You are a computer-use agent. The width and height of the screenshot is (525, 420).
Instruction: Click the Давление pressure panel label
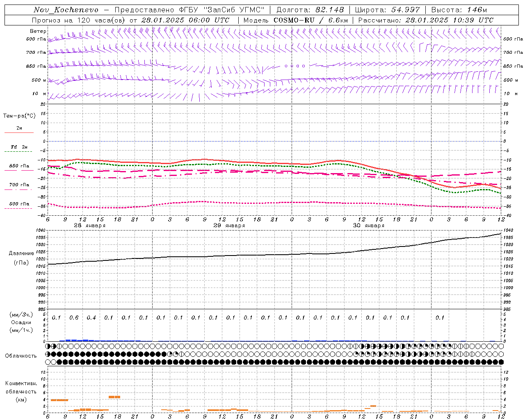click(x=21, y=253)
